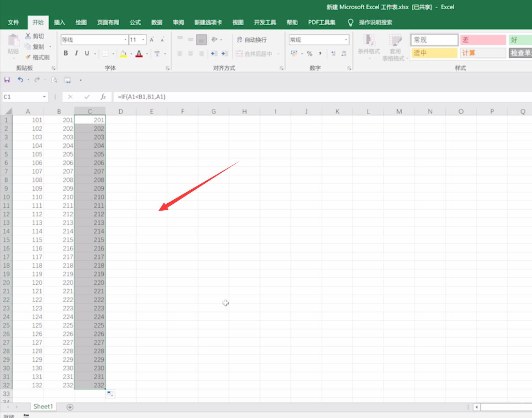Toggle italic formatting
532x418 pixels.
click(76, 53)
